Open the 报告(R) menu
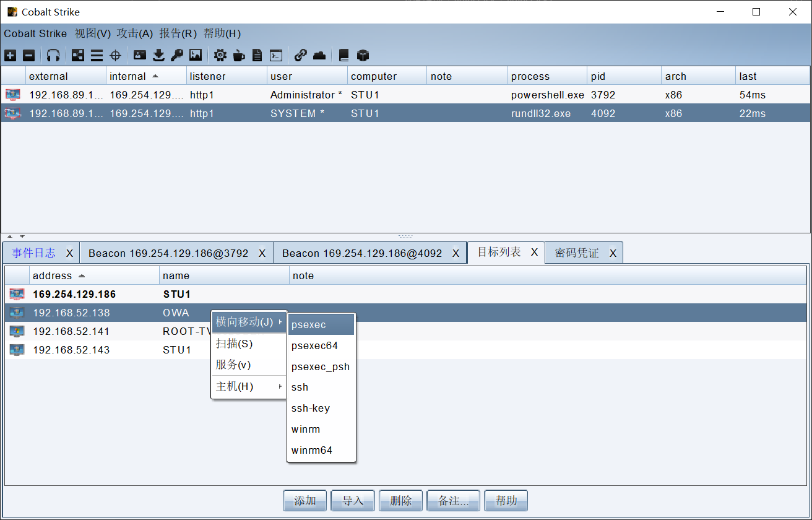The height and width of the screenshot is (520, 812). tap(178, 33)
